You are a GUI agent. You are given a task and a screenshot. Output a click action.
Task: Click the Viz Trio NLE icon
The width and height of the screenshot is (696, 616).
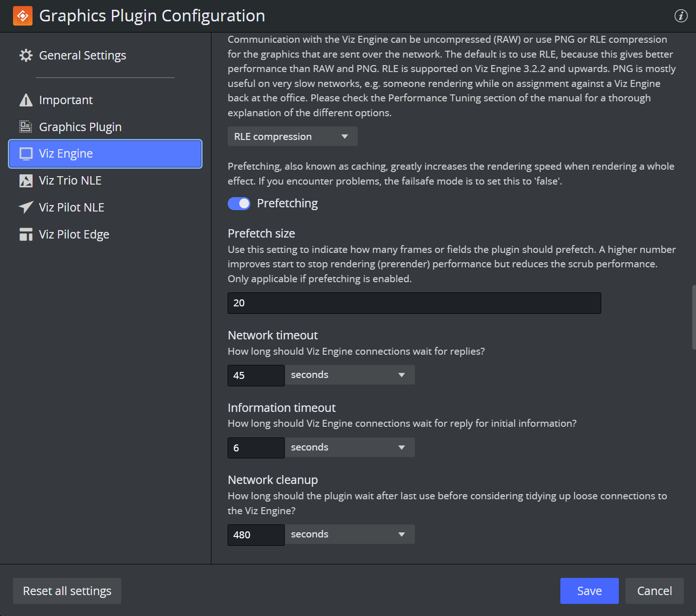[x=26, y=180]
